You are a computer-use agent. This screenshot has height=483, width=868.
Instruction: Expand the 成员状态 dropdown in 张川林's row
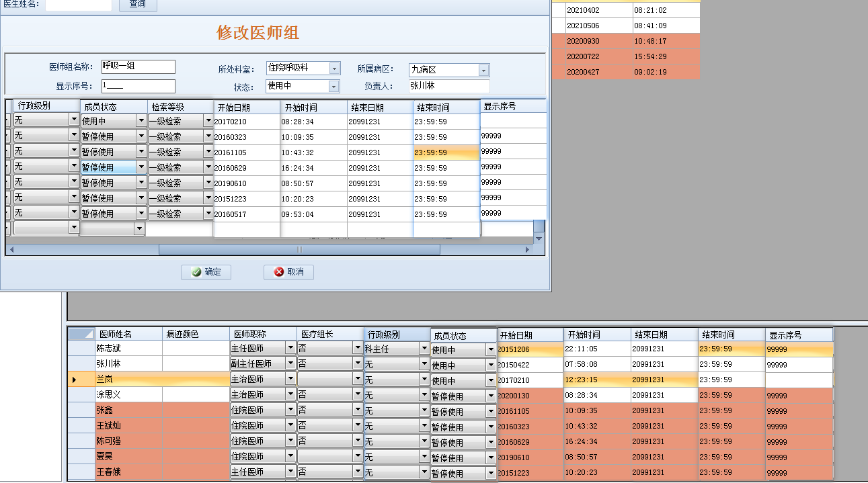pyautogui.click(x=491, y=365)
